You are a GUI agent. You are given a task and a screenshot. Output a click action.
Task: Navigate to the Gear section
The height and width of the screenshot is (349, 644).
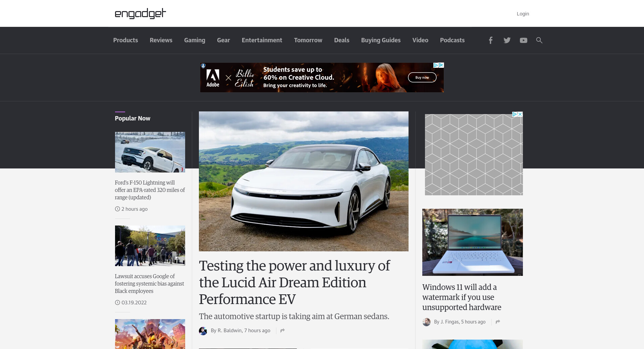[223, 40]
